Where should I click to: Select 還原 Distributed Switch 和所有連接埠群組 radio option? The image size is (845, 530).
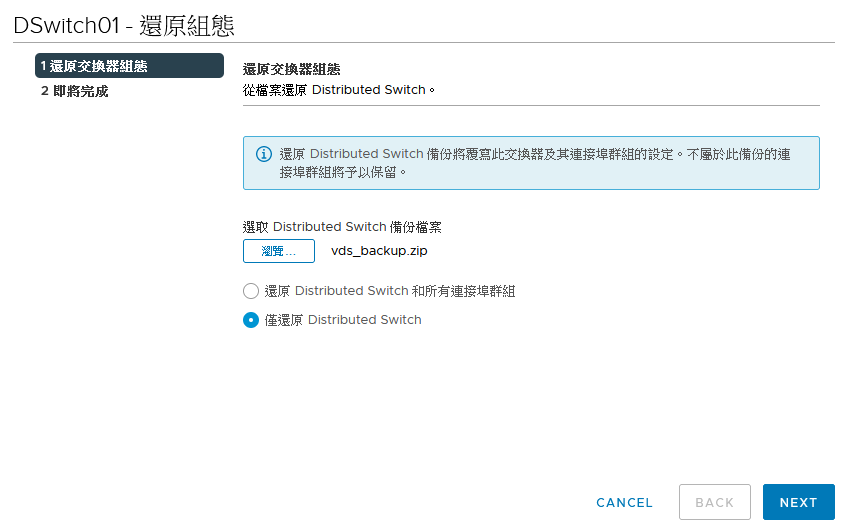pyautogui.click(x=251, y=291)
